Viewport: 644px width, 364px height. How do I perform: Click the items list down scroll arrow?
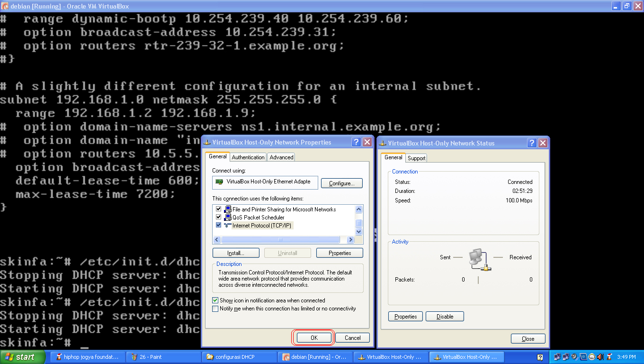pos(358,232)
